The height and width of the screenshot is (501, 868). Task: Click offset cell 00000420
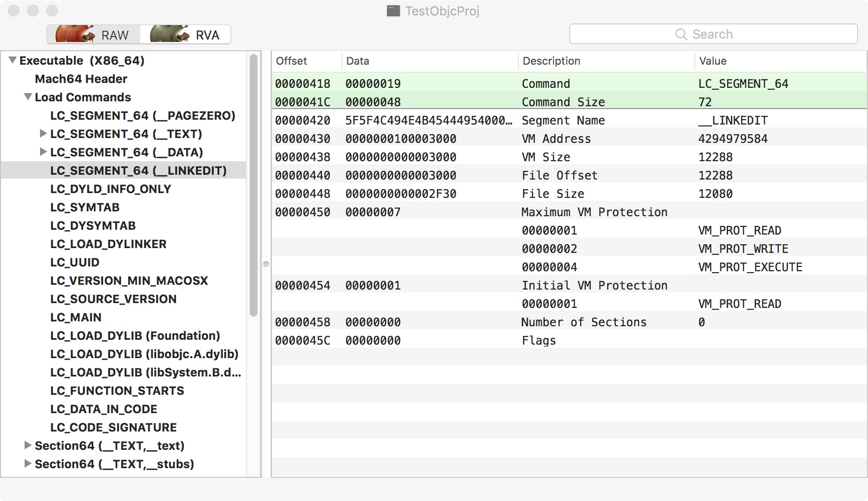[x=303, y=120]
